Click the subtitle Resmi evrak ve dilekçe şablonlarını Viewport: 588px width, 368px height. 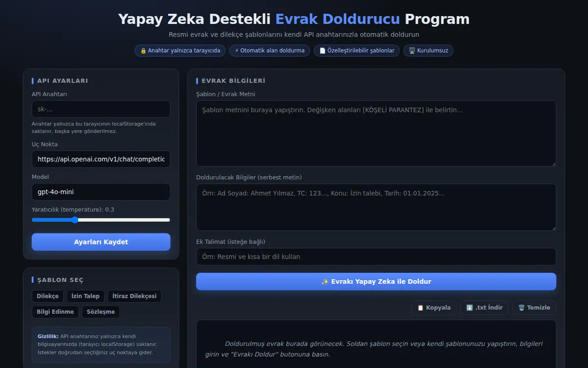coord(294,35)
